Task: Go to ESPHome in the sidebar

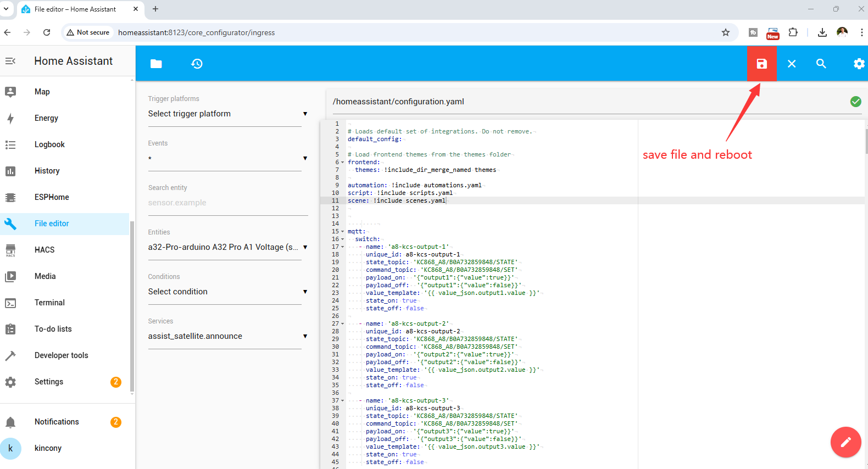Action: tap(52, 197)
